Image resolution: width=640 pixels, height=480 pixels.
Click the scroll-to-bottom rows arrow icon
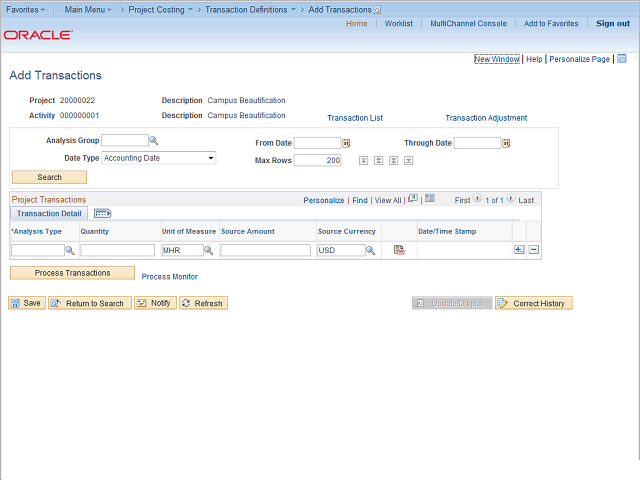click(409, 160)
